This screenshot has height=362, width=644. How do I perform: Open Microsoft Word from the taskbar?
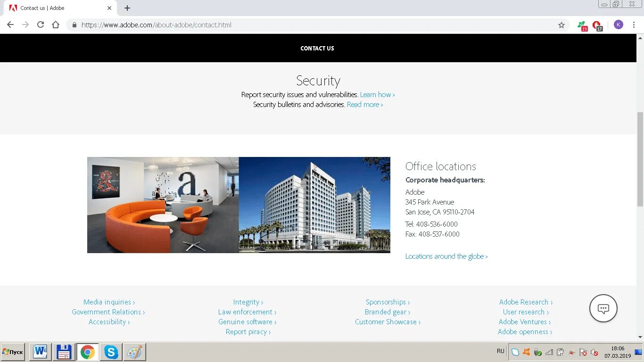[40, 352]
